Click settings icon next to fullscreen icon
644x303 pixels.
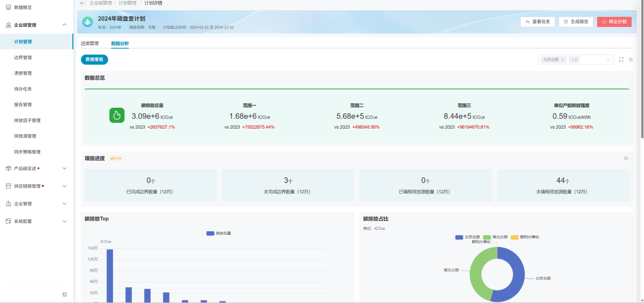tap(631, 59)
